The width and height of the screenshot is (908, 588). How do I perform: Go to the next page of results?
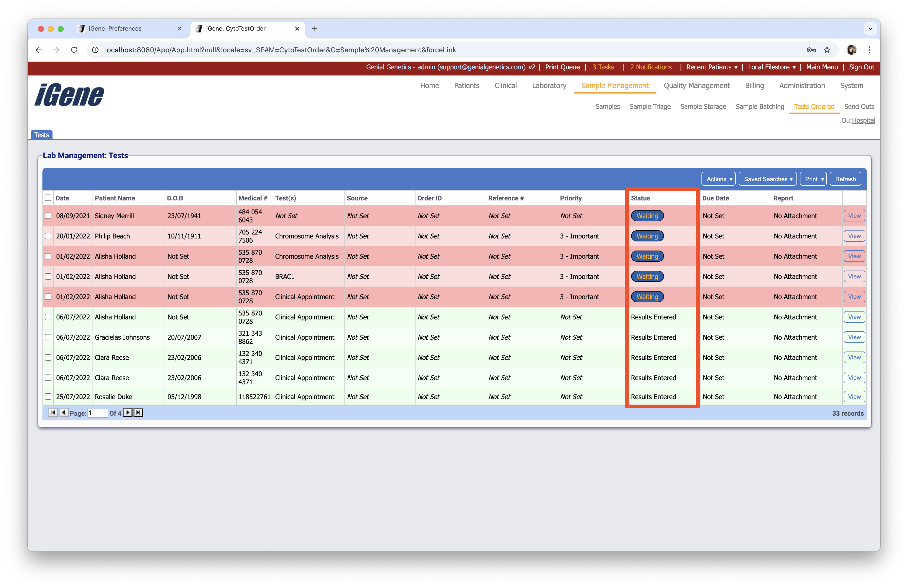(128, 412)
